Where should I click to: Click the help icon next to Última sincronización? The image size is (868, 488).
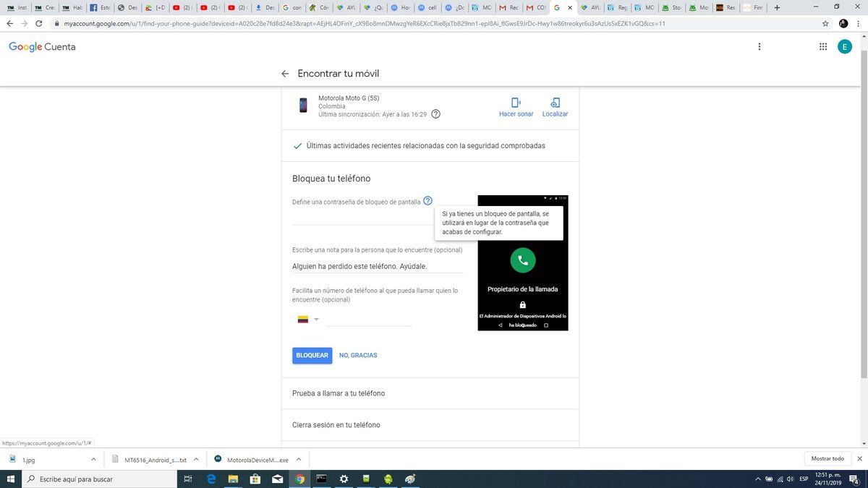435,114
